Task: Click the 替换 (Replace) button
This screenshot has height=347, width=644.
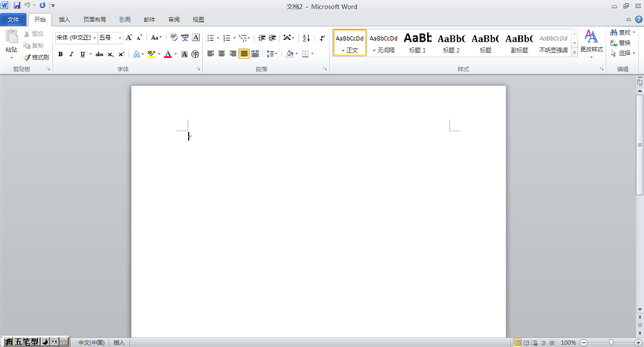Action: pos(620,43)
